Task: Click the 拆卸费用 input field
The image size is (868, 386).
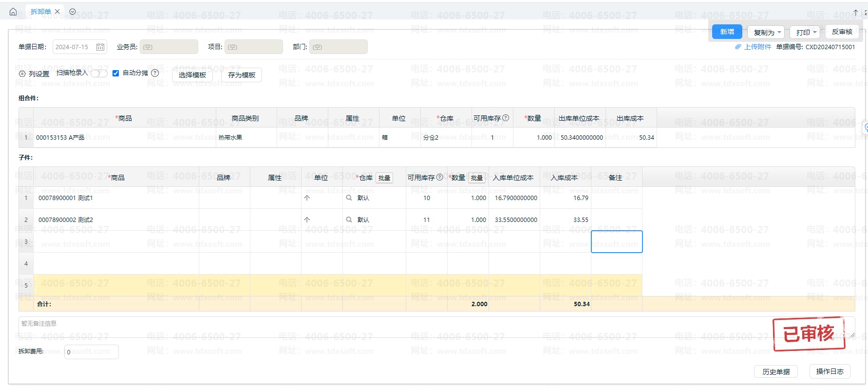Action: tap(92, 352)
